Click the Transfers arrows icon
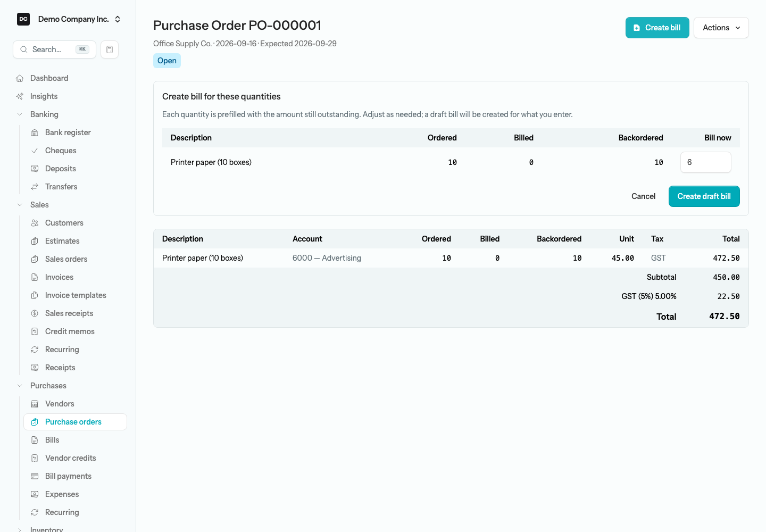 [x=35, y=187]
